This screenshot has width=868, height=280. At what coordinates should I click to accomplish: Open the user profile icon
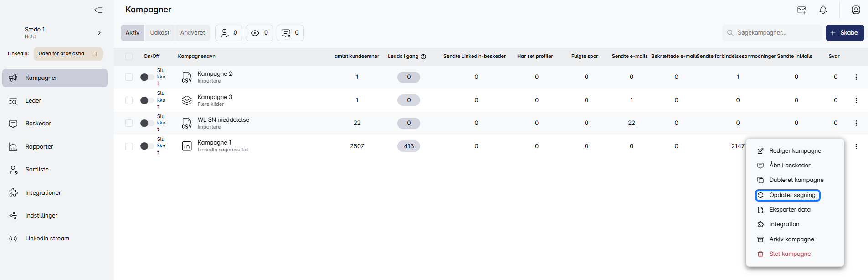coord(856,10)
